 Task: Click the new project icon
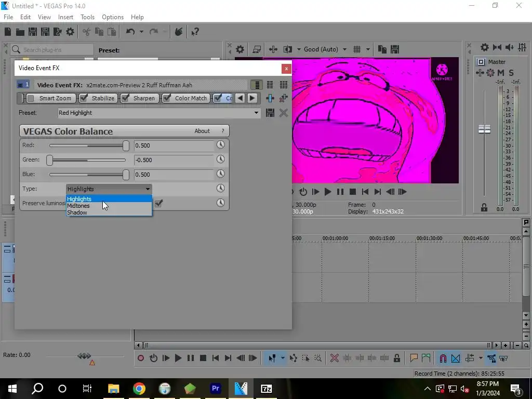point(7,32)
